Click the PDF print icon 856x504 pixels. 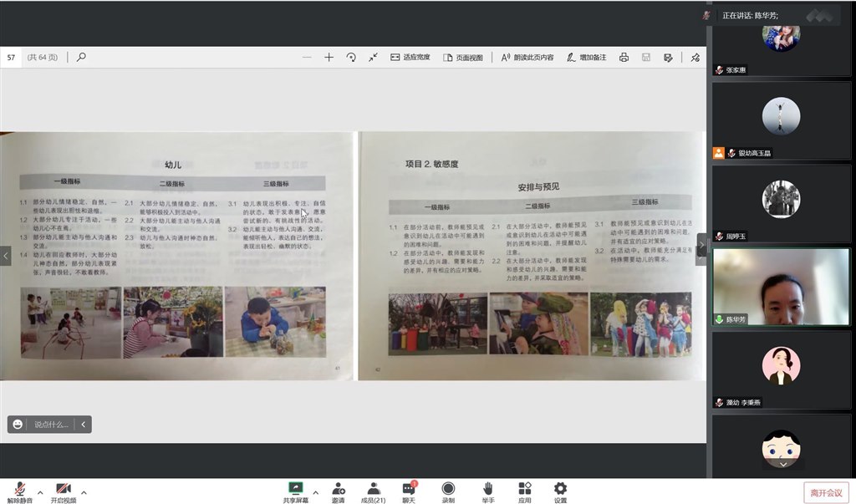(x=624, y=58)
